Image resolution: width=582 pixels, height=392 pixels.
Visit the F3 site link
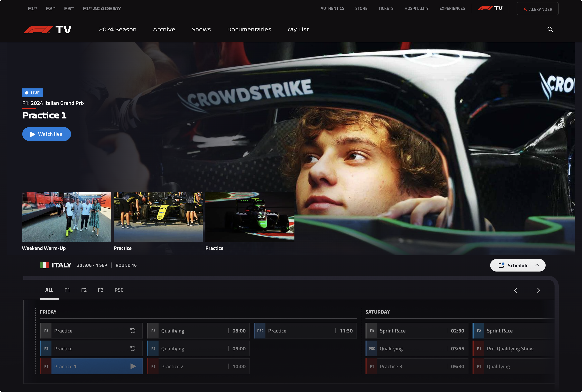[69, 9]
